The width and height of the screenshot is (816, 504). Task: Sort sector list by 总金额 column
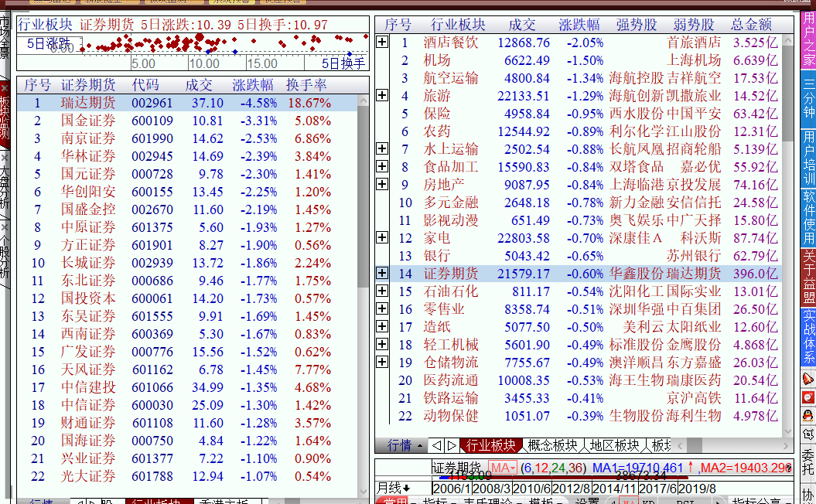(751, 25)
